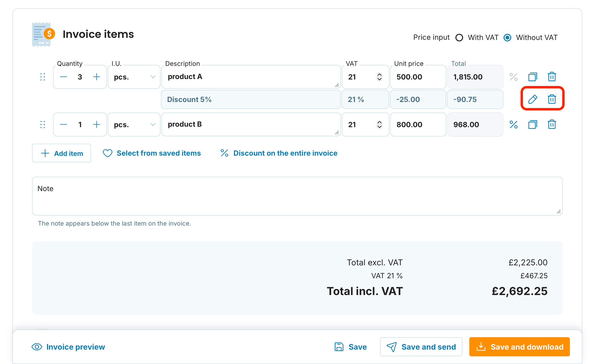590x364 pixels.
Task: Click into the Note text area
Action: point(297,196)
